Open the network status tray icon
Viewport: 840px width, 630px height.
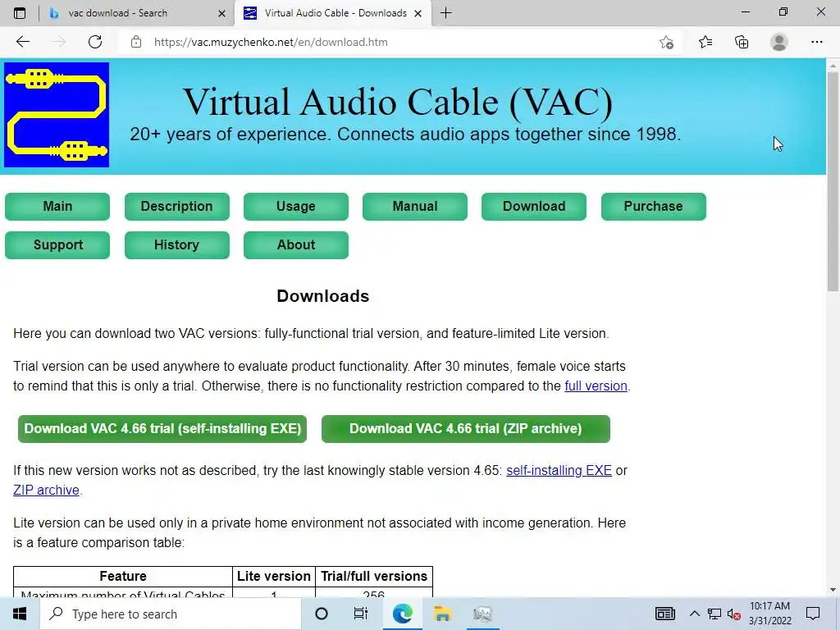click(714, 614)
